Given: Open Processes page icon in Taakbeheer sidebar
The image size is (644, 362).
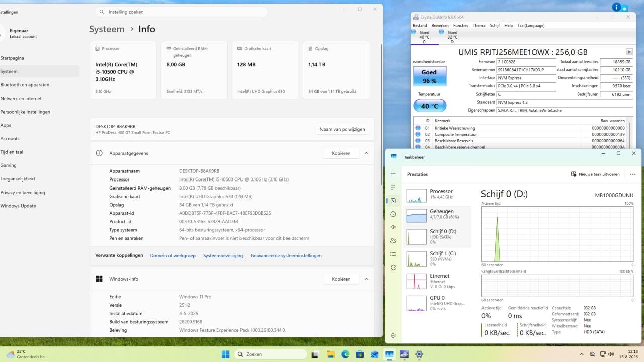Looking at the screenshot, I should click(393, 187).
